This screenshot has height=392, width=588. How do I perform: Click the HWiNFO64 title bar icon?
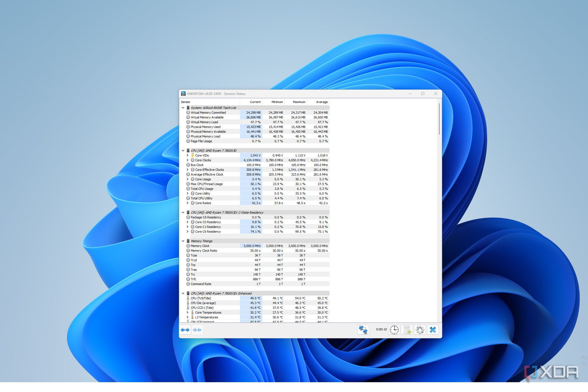tap(183, 94)
